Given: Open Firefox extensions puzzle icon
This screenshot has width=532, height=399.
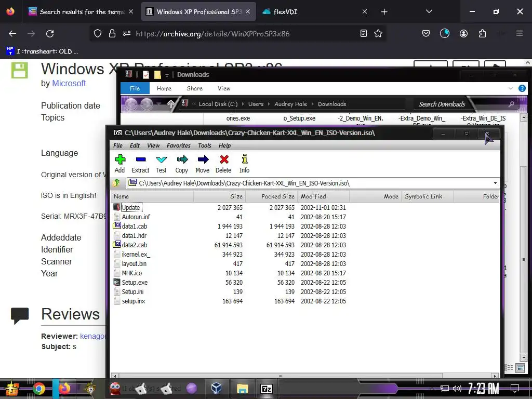Looking at the screenshot, I should [x=482, y=33].
